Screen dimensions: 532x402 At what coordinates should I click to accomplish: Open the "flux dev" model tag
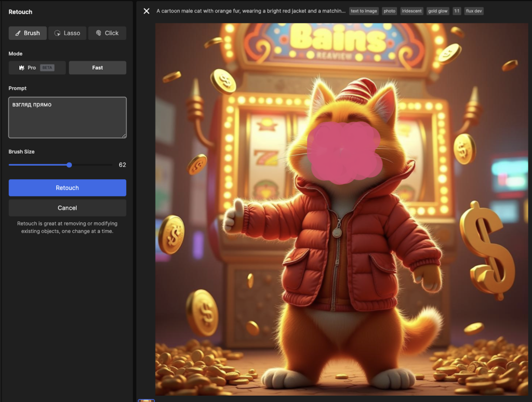[474, 11]
